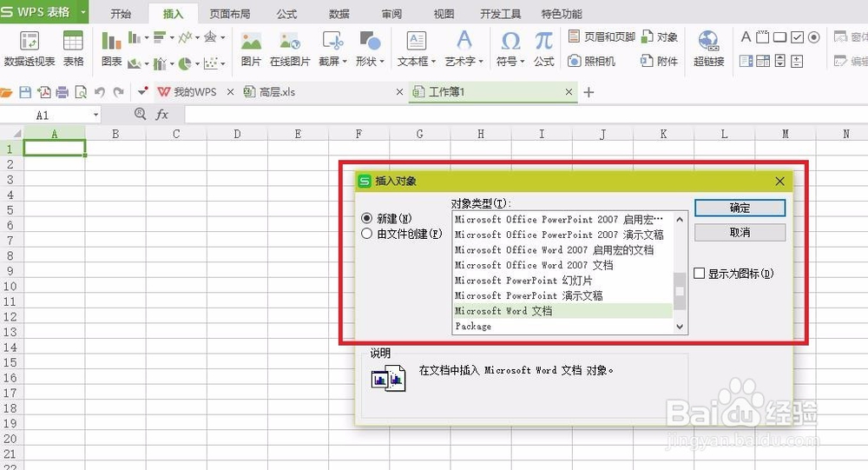
Task: Insert 页眉和页脚 header and footer
Action: 602,36
